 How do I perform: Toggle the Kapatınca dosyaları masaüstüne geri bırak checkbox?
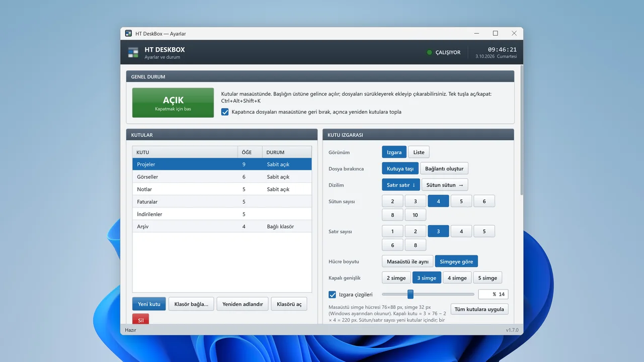coord(225,112)
